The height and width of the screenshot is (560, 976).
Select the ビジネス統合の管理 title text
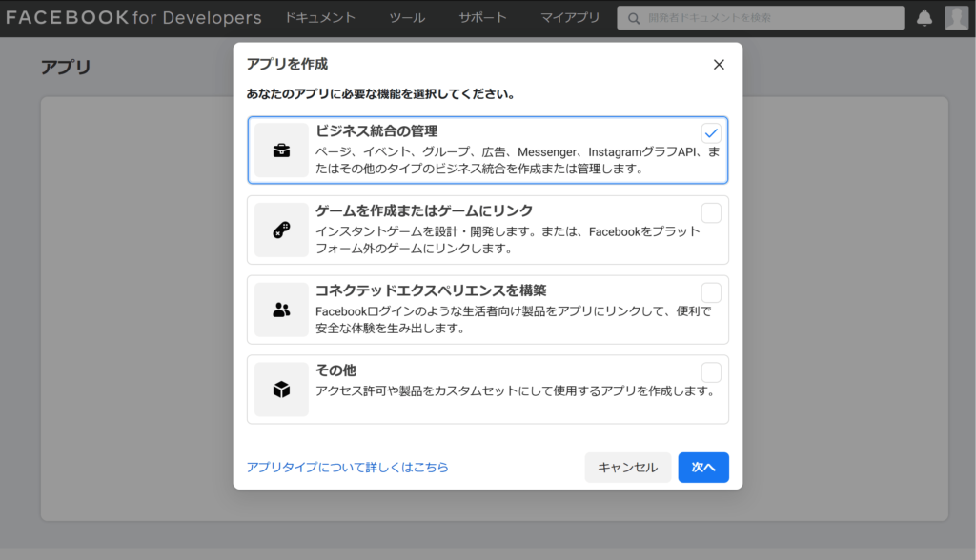376,131
